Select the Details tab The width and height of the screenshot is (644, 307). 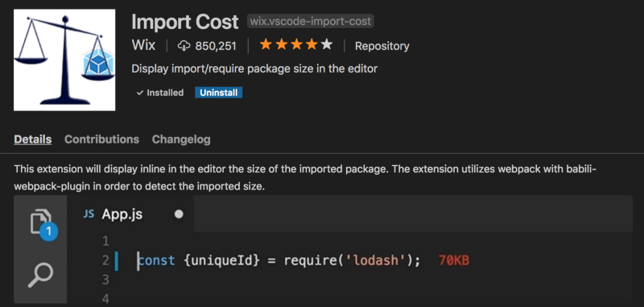33,139
